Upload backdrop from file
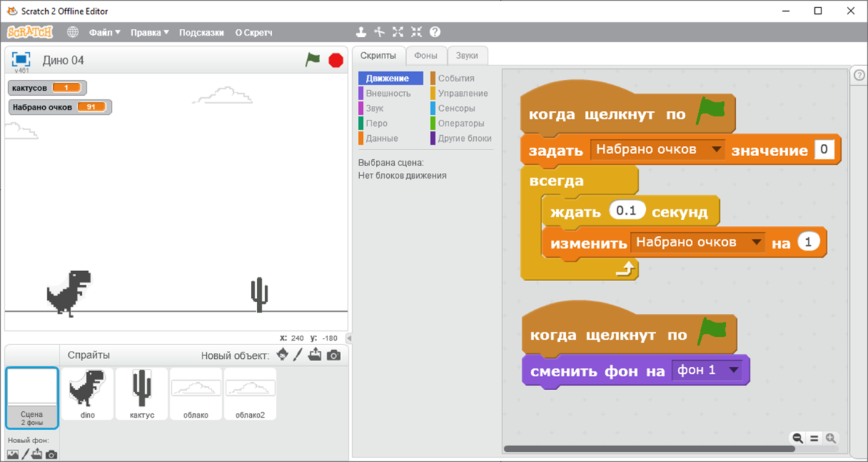Image resolution: width=868 pixels, height=462 pixels. click(x=36, y=455)
